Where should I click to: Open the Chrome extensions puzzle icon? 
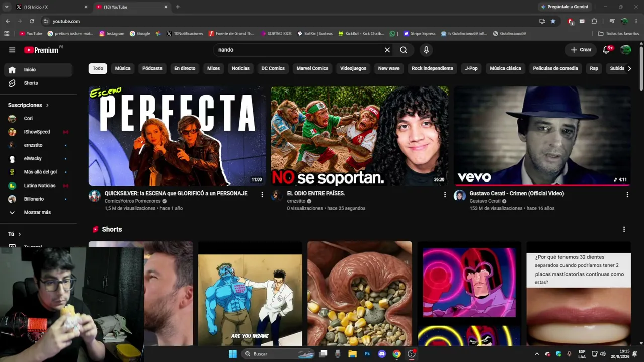point(594,21)
